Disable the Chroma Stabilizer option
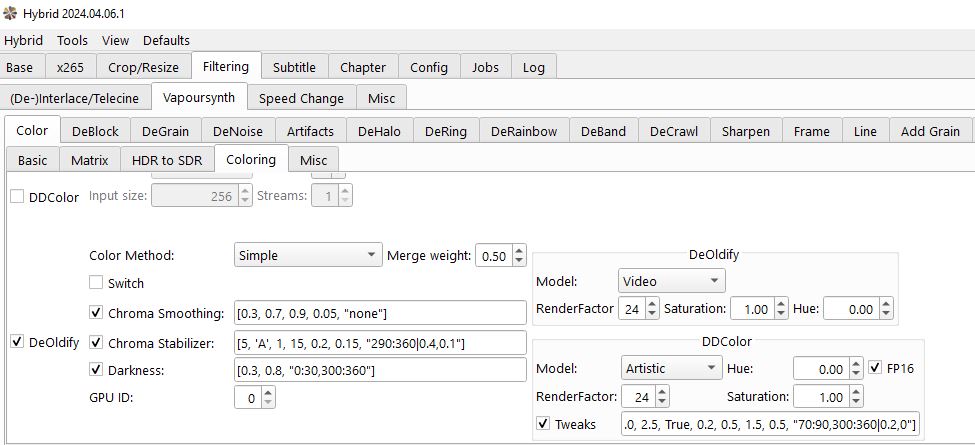975x445 pixels. tap(96, 343)
